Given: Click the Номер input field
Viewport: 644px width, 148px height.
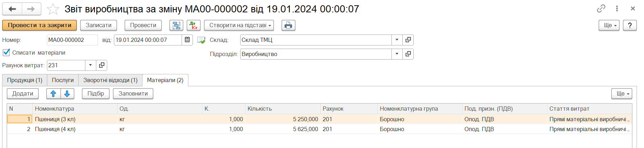Looking at the screenshot, I should pos(72,40).
